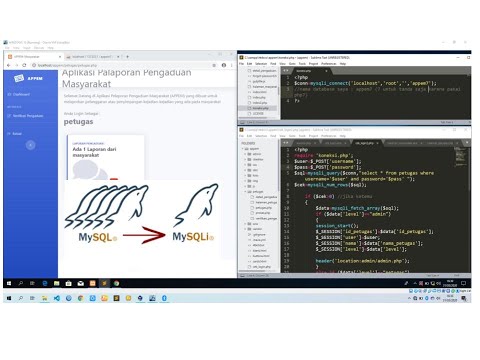Open guest notification center icon
The image size is (480, 360).
pyautogui.click(x=463, y=283)
